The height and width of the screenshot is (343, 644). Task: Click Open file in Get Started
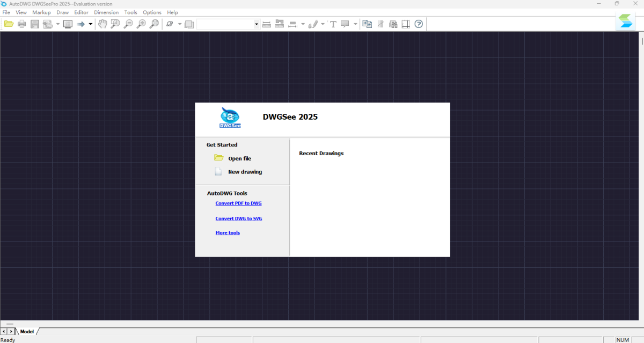[x=239, y=158]
